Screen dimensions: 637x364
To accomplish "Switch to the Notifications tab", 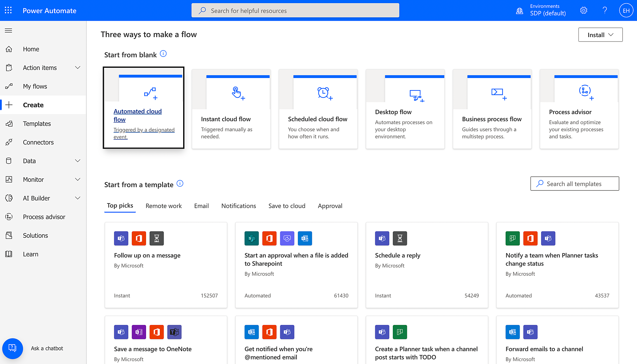I will pos(239,206).
